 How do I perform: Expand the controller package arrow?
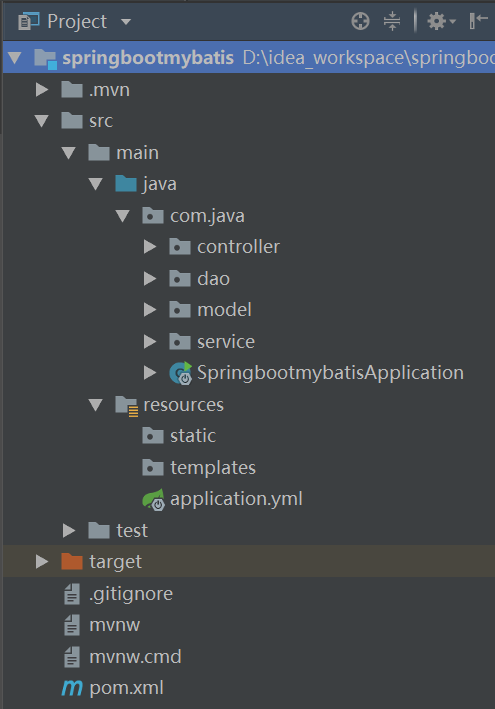[x=150, y=247]
